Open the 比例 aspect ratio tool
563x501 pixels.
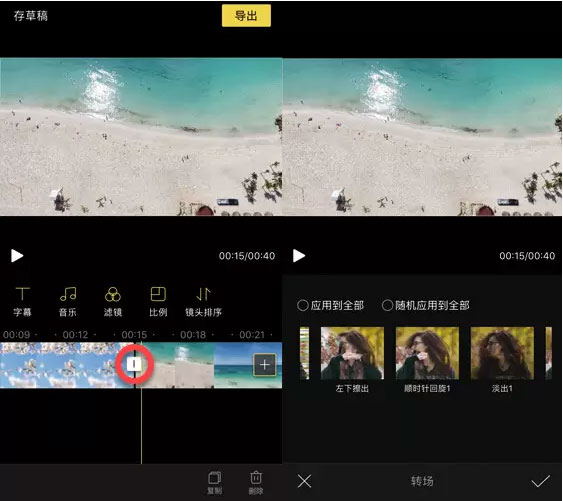(158, 302)
